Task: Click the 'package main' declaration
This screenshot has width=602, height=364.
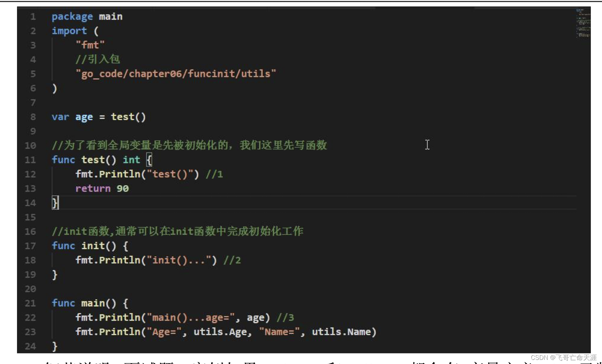Action: click(x=87, y=16)
